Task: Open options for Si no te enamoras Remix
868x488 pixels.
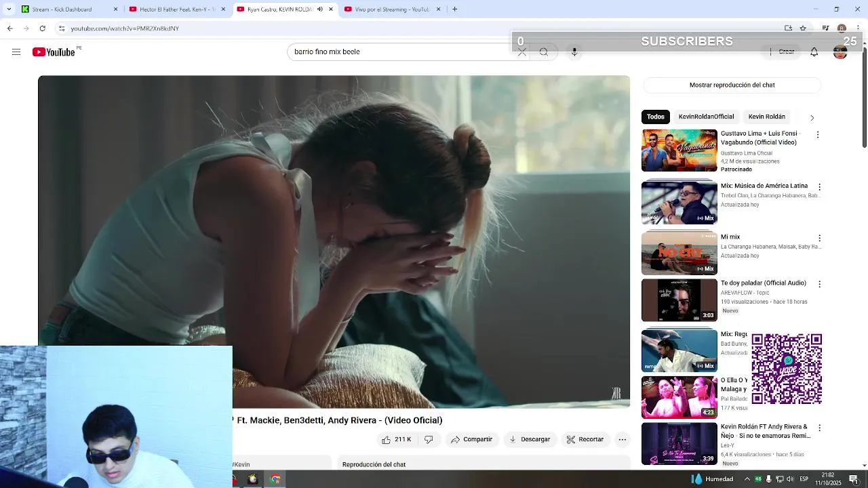Action: pyautogui.click(x=819, y=428)
